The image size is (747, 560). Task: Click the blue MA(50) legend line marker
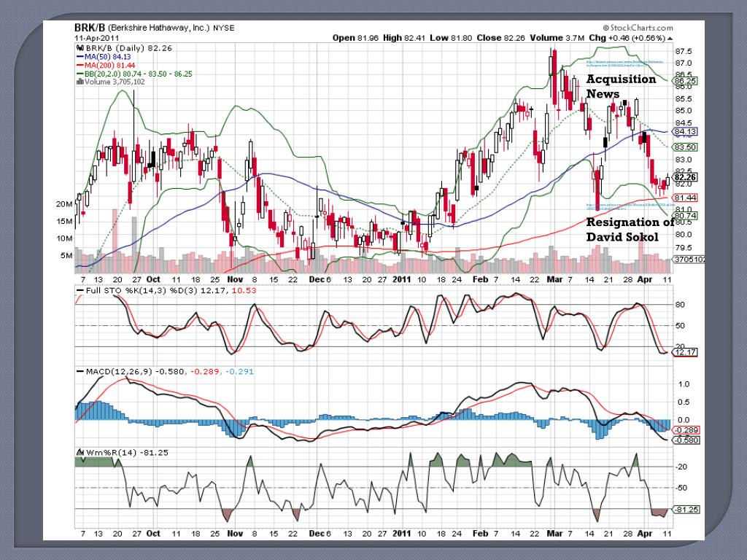click(80, 57)
